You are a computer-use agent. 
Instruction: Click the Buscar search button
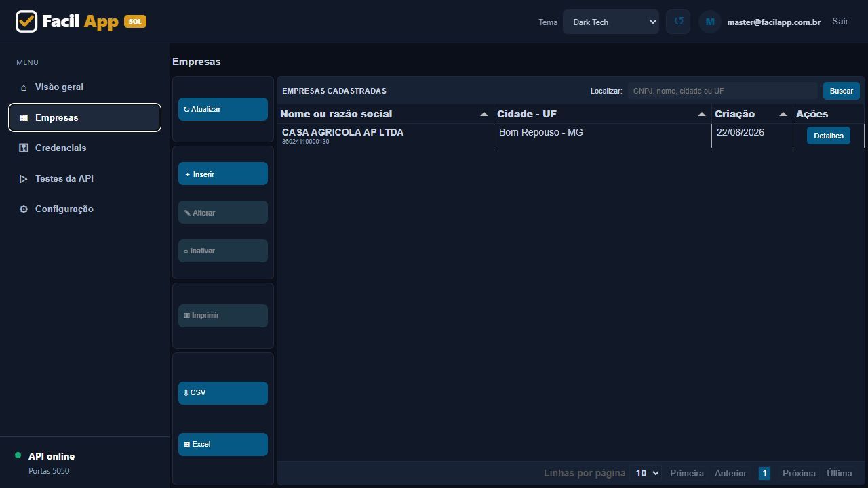click(x=842, y=91)
